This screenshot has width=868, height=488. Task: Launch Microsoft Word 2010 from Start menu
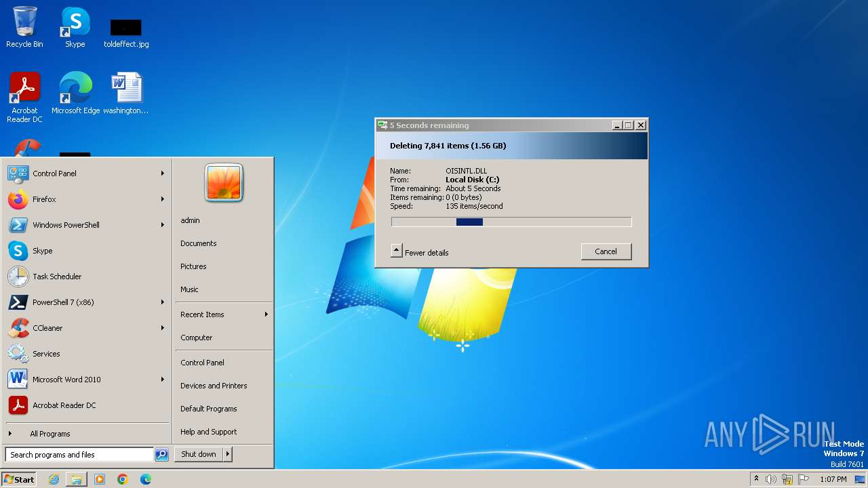coord(87,380)
